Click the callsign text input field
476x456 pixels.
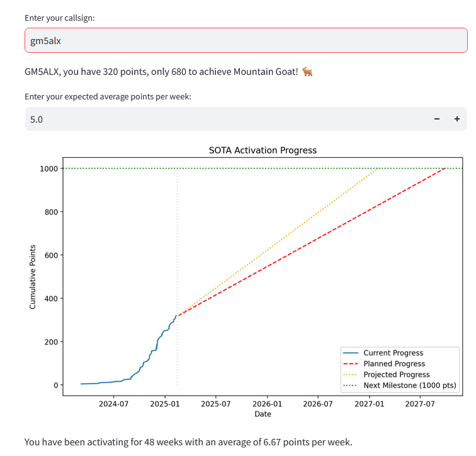246,41
